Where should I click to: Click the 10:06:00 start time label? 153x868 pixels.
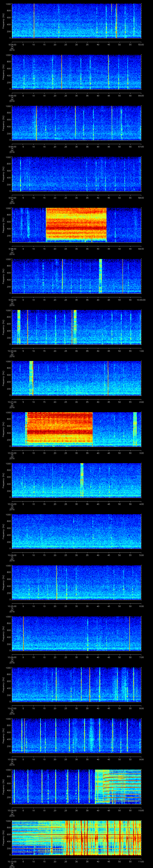pyautogui.click(x=12, y=657)
